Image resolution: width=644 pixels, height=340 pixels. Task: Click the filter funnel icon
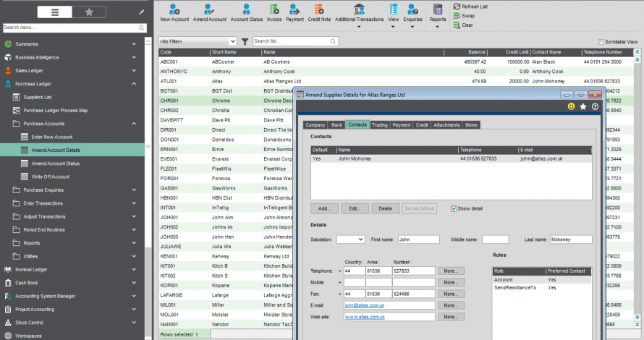[x=245, y=41]
